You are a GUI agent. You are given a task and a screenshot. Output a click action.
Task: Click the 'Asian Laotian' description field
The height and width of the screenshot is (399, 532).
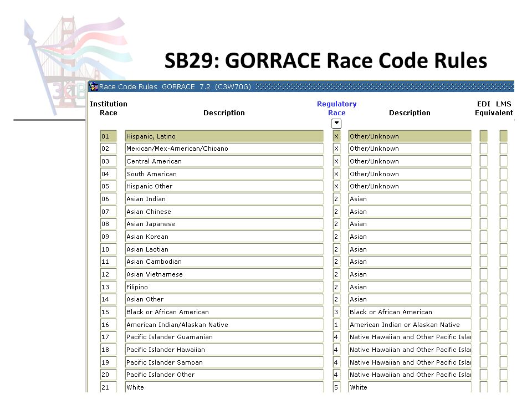224,249
